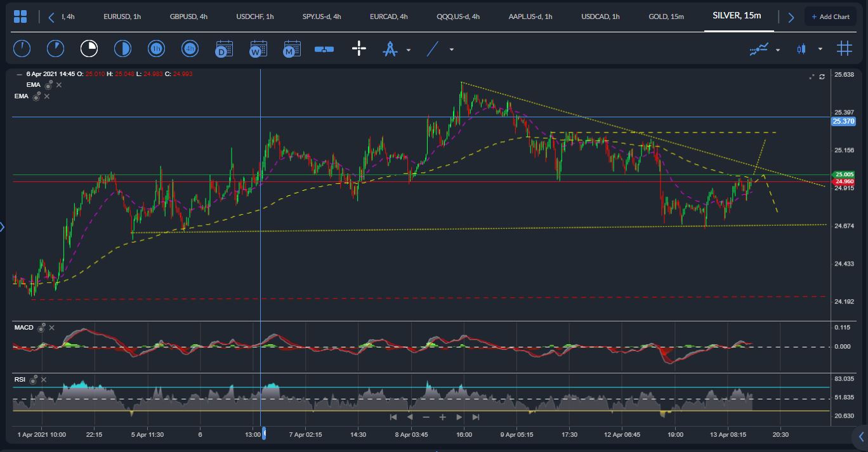Click the 25.005 green price label
Image resolution: width=868 pixels, height=452 pixels.
[x=843, y=174]
